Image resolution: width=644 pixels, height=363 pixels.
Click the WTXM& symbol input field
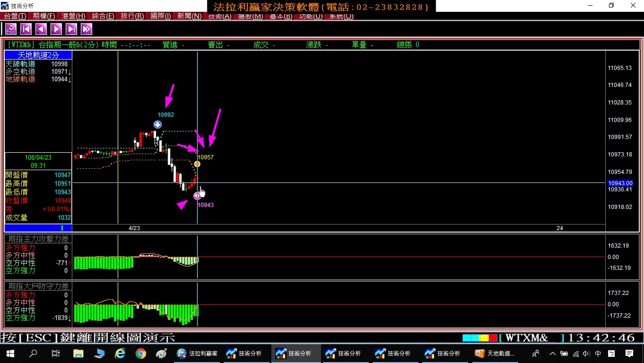(x=531, y=338)
